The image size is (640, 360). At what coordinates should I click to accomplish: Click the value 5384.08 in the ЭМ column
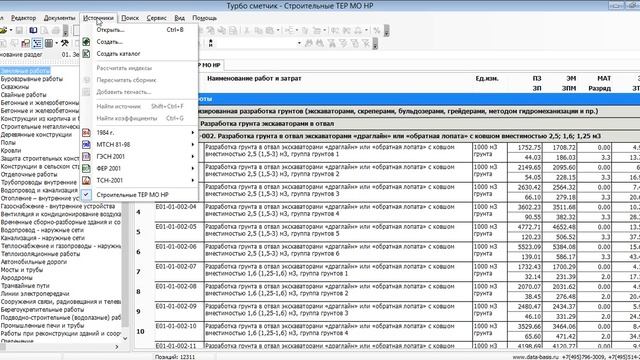pos(563,247)
